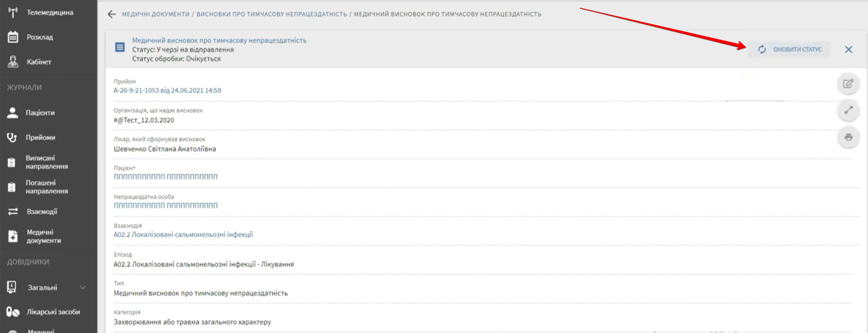
Task: Open Кабінет in the sidebar
Action: pos(39,62)
